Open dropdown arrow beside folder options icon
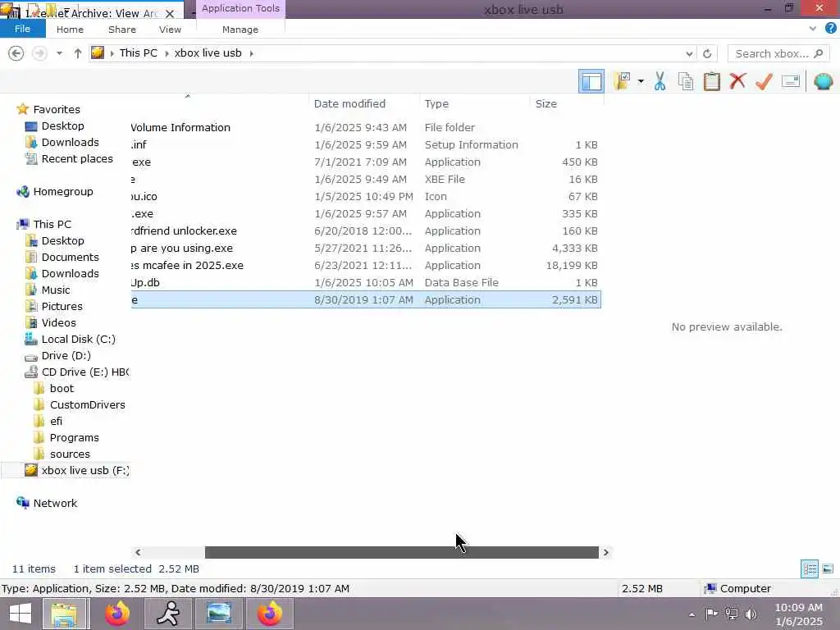 (641, 81)
